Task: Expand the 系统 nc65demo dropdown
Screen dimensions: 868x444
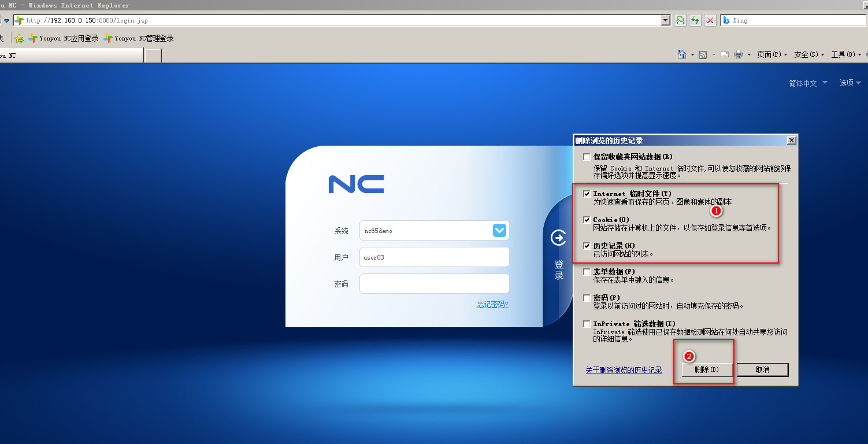Action: pyautogui.click(x=499, y=231)
